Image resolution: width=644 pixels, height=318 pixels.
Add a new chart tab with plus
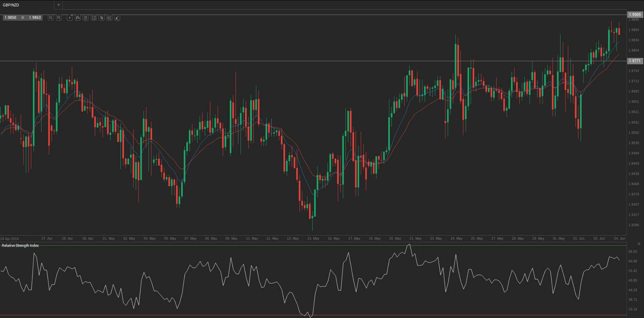[59, 5]
